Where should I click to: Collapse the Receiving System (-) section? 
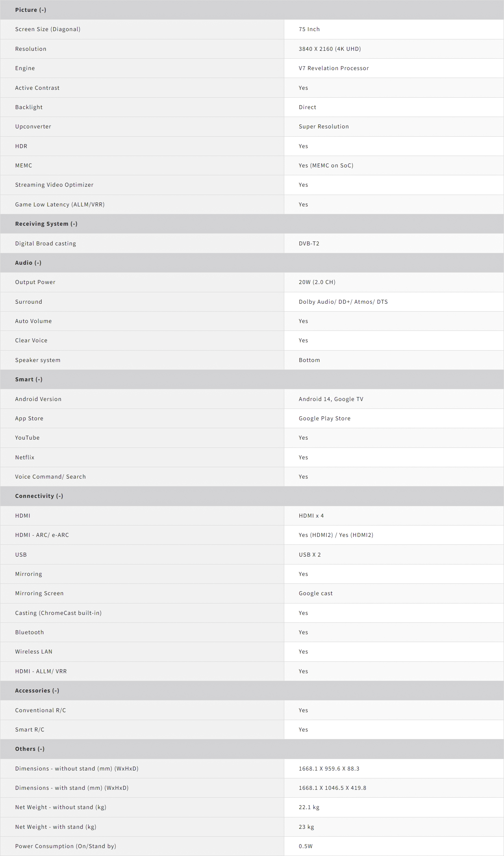[46, 224]
